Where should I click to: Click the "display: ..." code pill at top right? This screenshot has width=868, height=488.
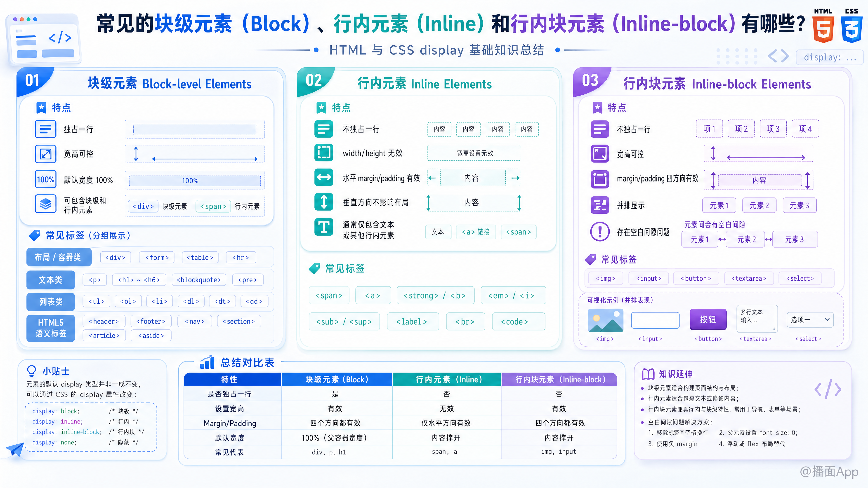click(x=830, y=57)
